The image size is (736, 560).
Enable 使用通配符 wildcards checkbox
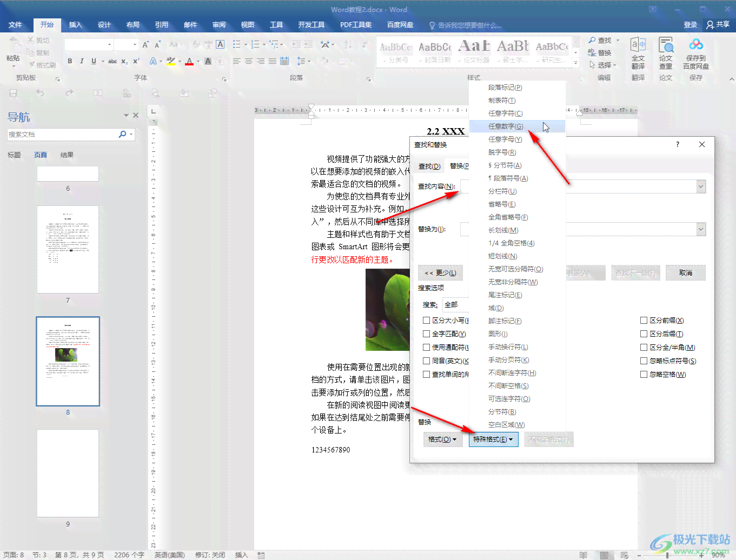427,348
